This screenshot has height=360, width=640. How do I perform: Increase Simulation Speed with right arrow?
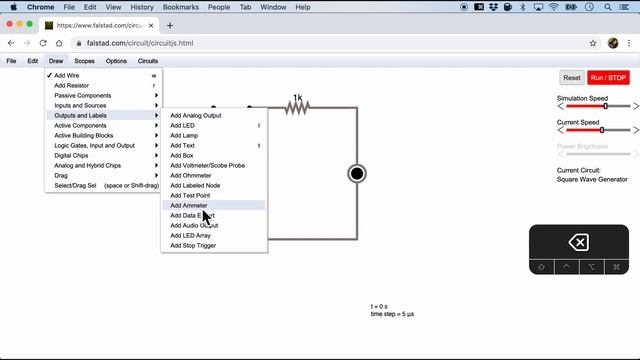[x=636, y=106]
